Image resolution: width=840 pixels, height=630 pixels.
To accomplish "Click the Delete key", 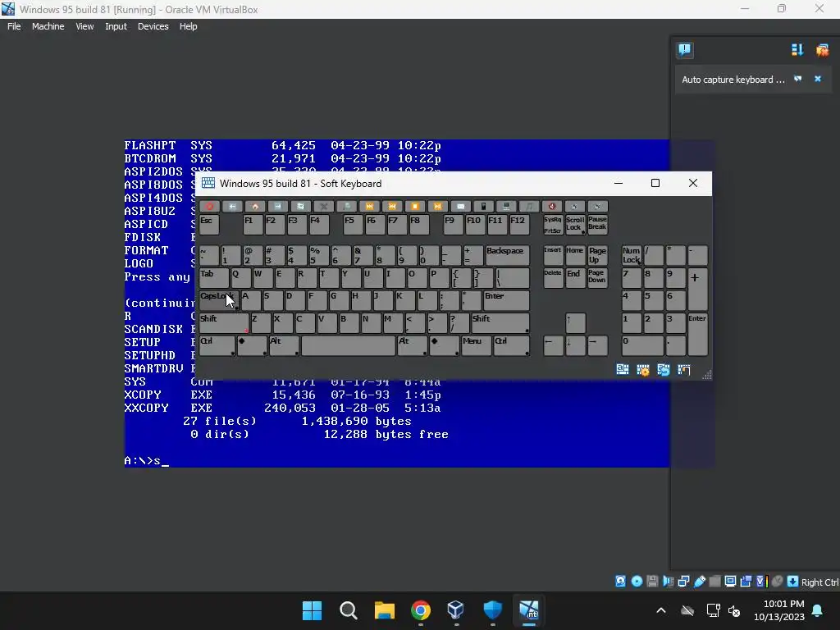I will click(553, 278).
